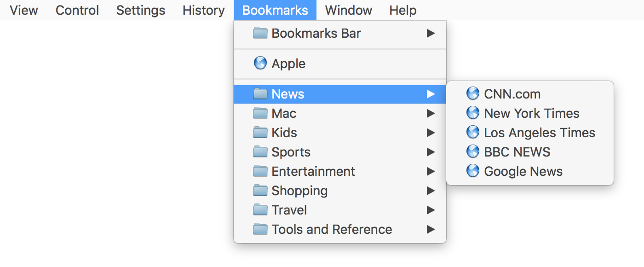
Task: Click the folder icon beside Bookmarks Bar
Action: click(x=260, y=33)
